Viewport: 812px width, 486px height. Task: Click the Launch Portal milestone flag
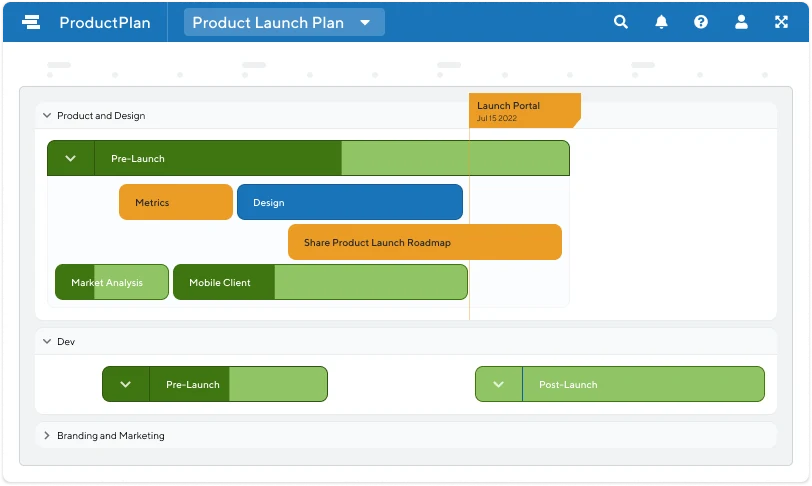[x=525, y=110]
